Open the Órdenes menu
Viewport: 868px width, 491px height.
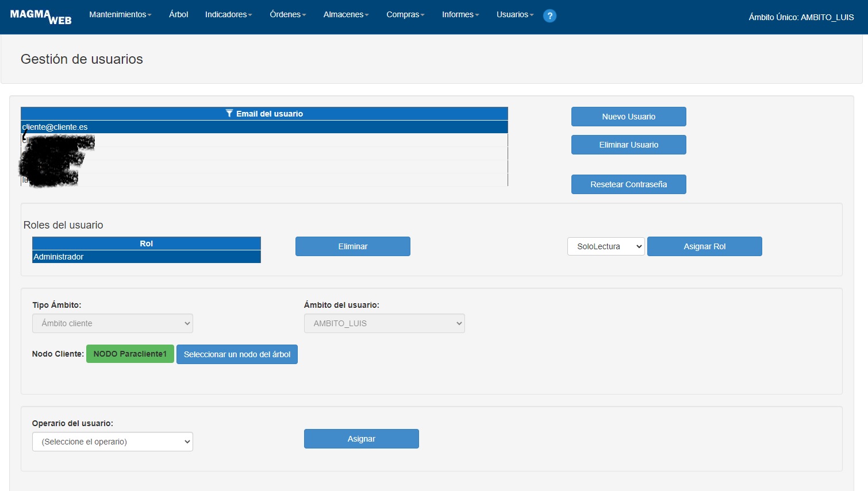287,15
